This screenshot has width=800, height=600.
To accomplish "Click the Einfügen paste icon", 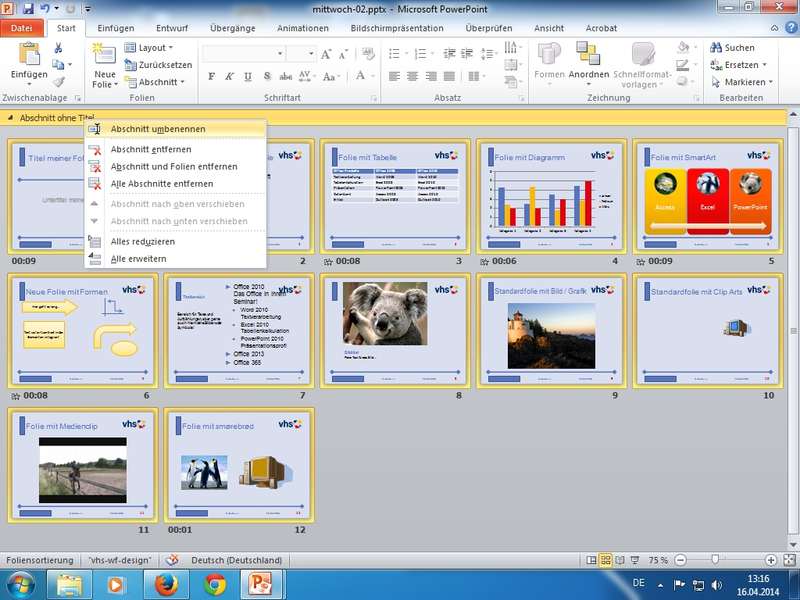I will tap(29, 55).
